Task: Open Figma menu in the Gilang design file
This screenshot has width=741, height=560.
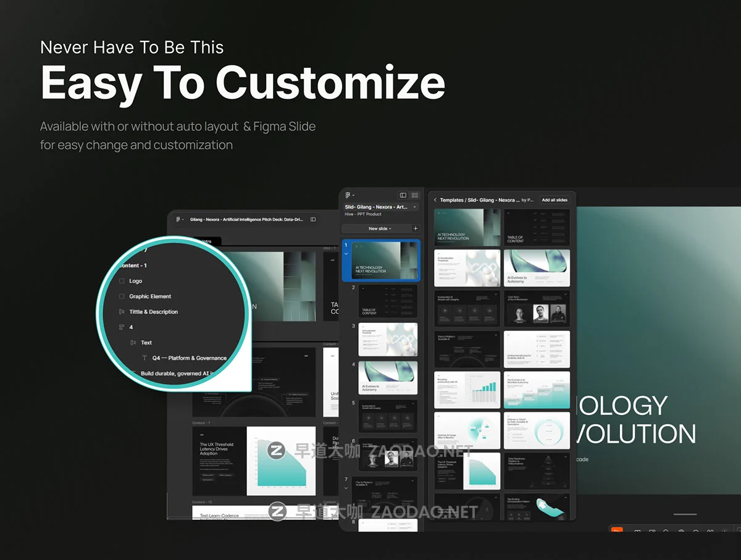Action: point(178,219)
